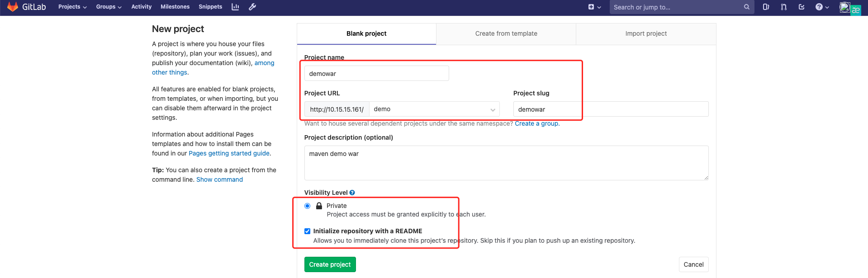
Task: Switch to Create from template tab
Action: (x=506, y=33)
